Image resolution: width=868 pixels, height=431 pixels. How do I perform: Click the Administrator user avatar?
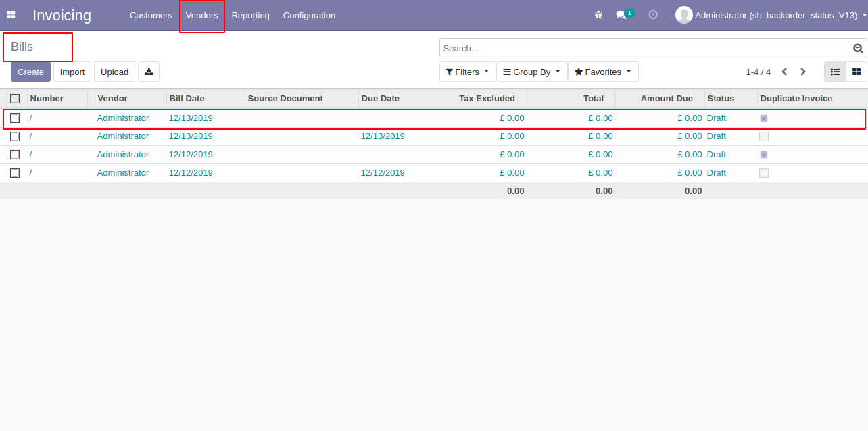pos(683,15)
